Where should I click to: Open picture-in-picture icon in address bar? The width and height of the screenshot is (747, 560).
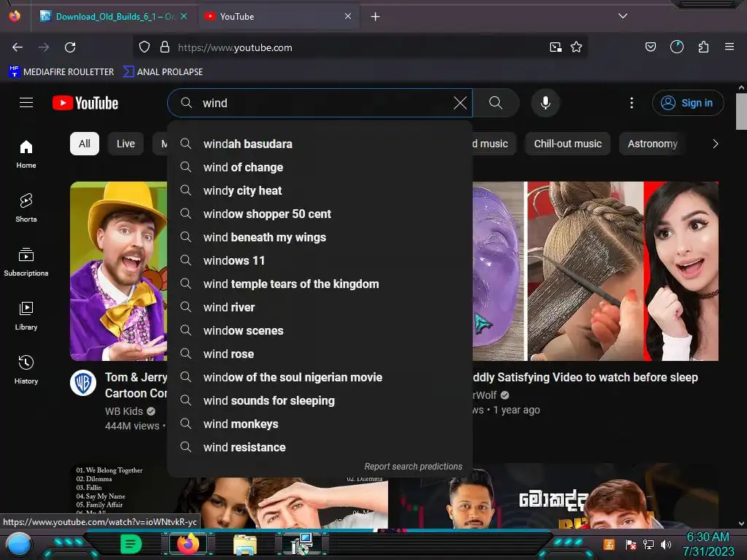[555, 47]
